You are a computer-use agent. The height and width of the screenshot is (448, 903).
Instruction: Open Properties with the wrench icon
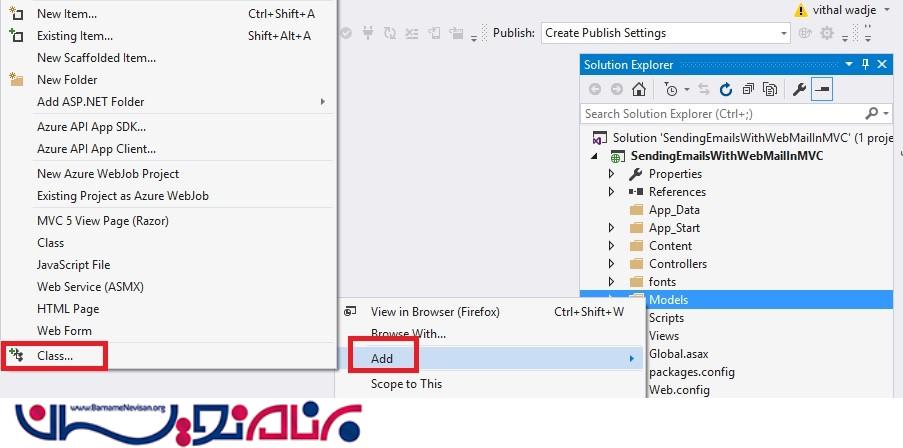point(799,89)
